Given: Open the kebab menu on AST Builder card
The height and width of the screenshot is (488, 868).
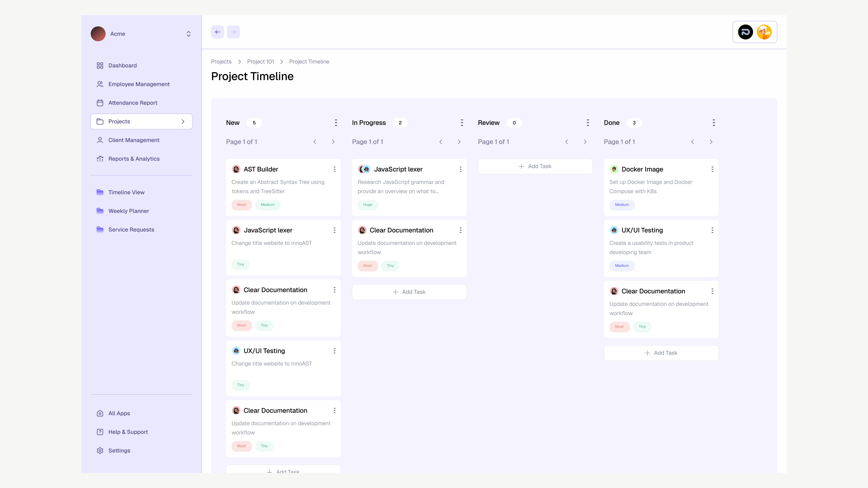Looking at the screenshot, I should tap(334, 169).
